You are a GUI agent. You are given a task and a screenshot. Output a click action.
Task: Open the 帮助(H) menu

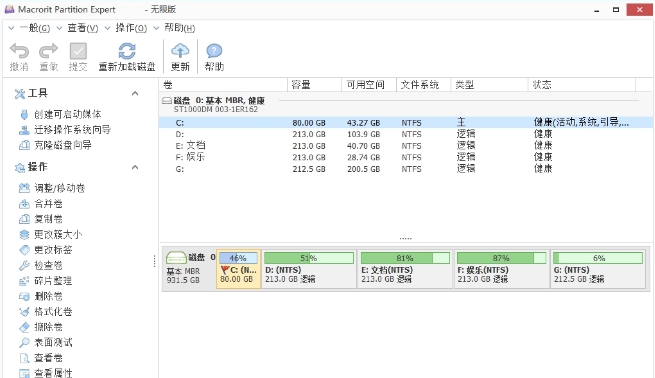point(180,28)
